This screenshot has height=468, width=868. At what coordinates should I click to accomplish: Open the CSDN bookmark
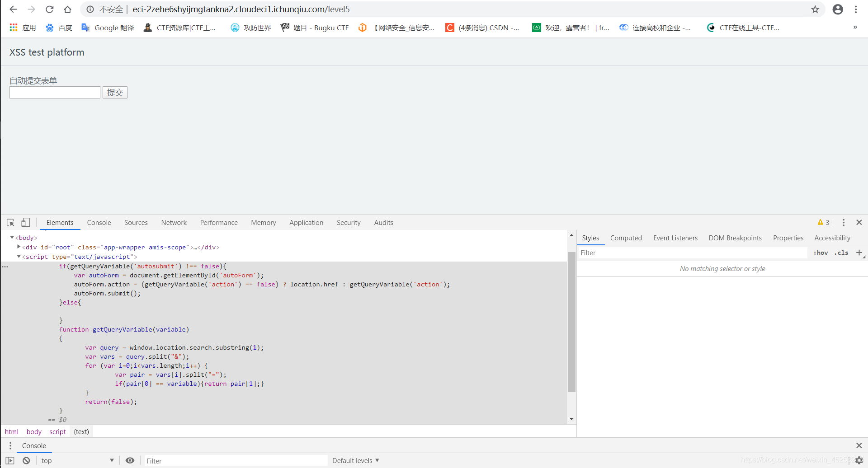(482, 28)
